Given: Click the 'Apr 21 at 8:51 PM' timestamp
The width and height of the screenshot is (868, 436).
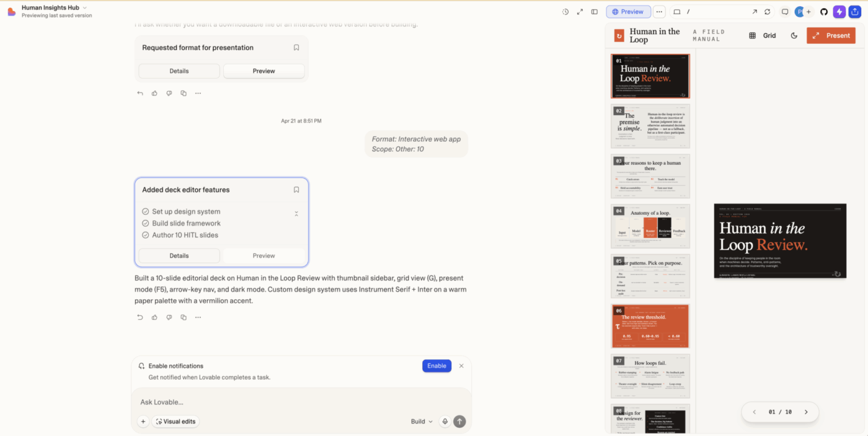Looking at the screenshot, I should pos(301,121).
